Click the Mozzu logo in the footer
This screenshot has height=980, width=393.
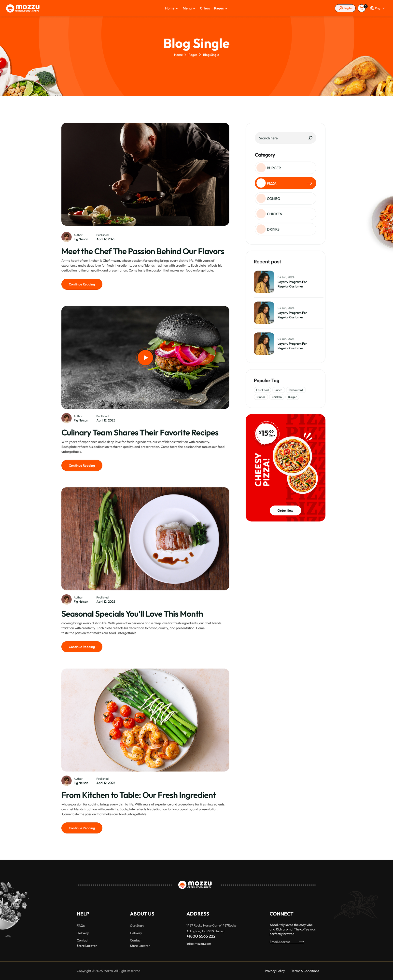(195, 885)
